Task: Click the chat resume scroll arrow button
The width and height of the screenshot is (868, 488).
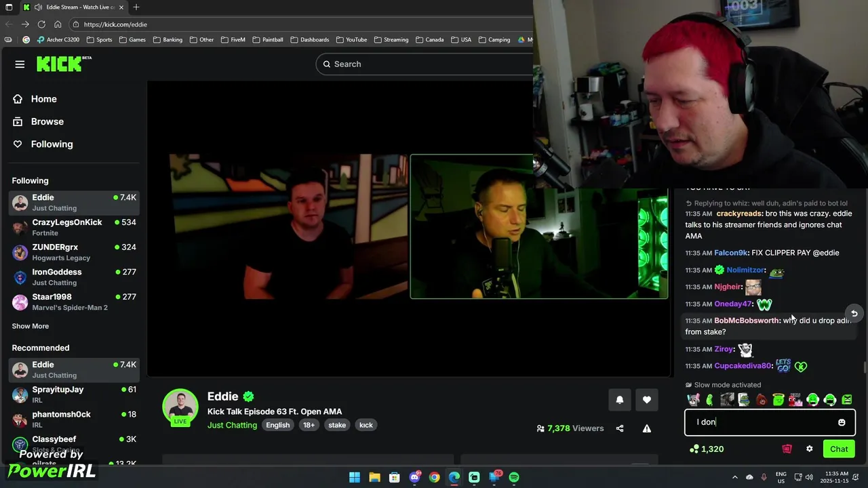Action: pos(854,313)
